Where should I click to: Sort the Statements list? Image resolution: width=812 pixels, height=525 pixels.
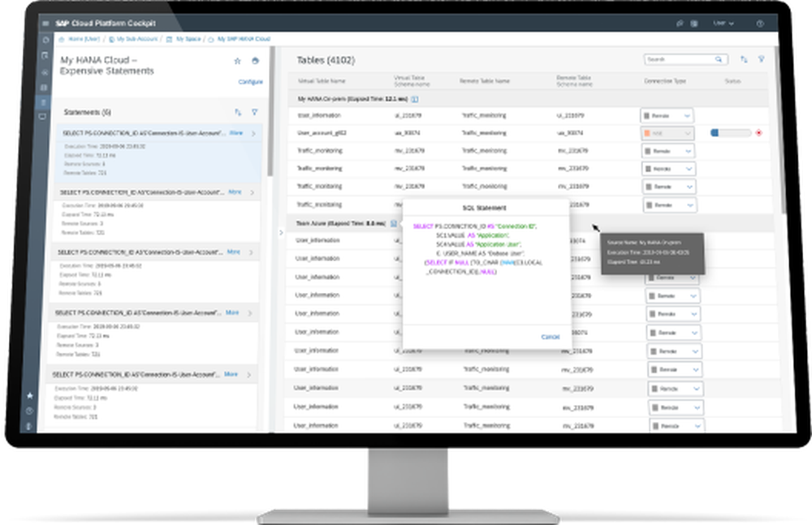point(238,112)
